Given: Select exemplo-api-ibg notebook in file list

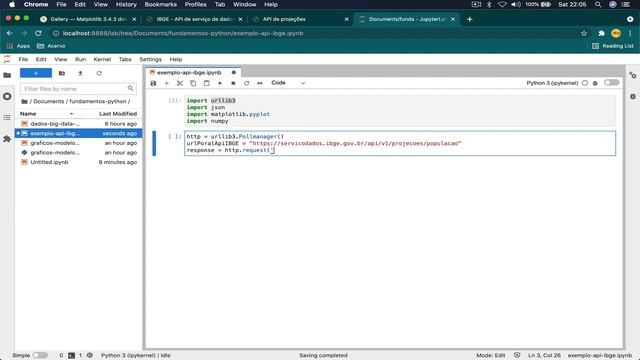Looking at the screenshot, I should (78, 133).
